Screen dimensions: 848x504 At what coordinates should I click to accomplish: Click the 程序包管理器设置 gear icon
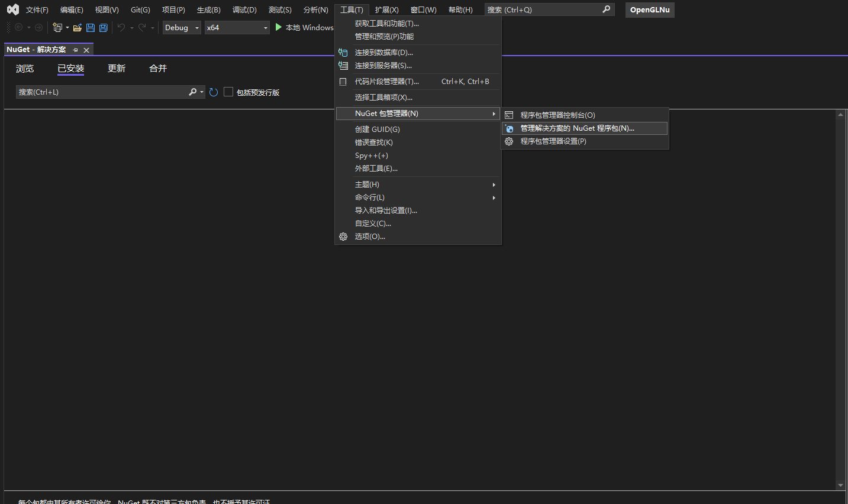point(509,141)
